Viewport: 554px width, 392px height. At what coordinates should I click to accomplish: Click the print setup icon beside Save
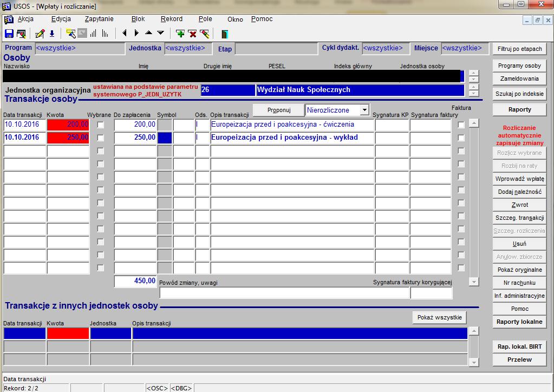point(21,34)
